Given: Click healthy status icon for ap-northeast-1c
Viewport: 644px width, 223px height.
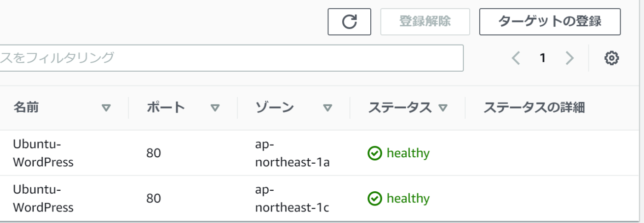Looking at the screenshot, I should [x=375, y=199].
